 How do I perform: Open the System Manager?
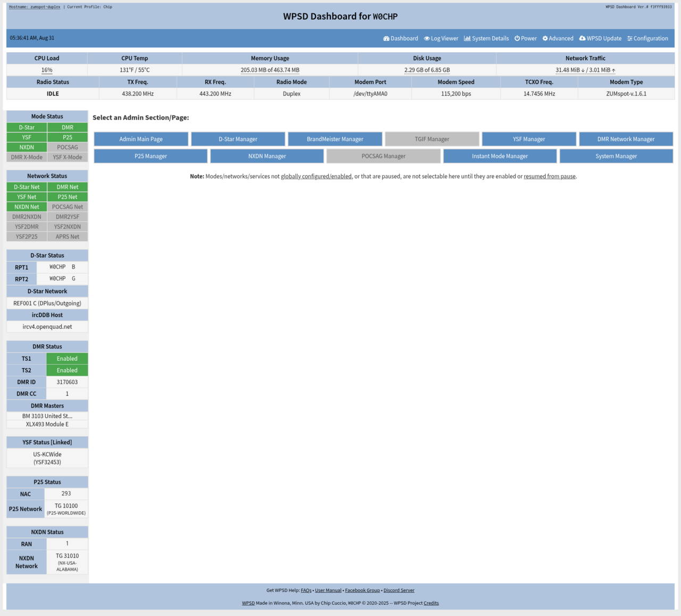pyautogui.click(x=616, y=156)
